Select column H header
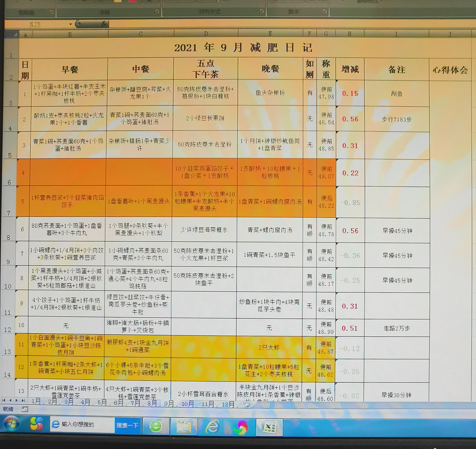Viewport: 476px width, 449px height. (350, 34)
